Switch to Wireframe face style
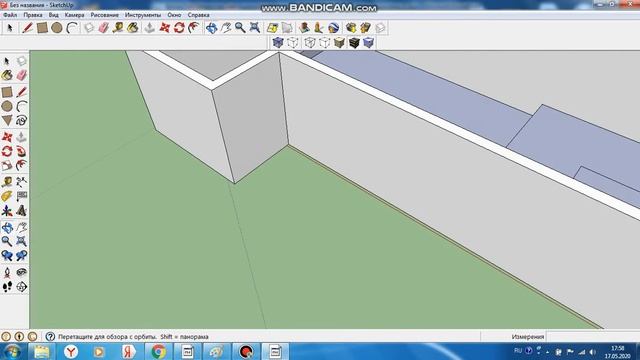The width and height of the screenshot is (640, 360). coord(310,42)
